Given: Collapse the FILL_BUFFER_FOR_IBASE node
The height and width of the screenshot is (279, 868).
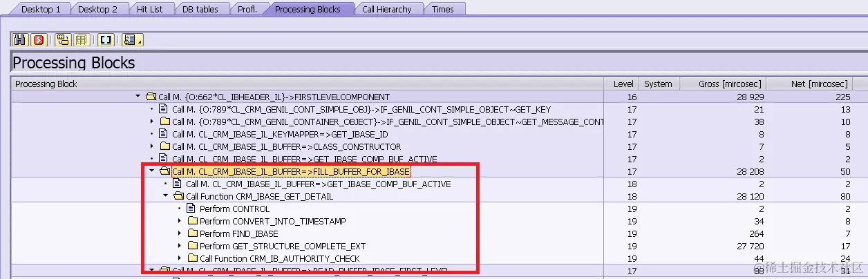Looking at the screenshot, I should (x=152, y=171).
